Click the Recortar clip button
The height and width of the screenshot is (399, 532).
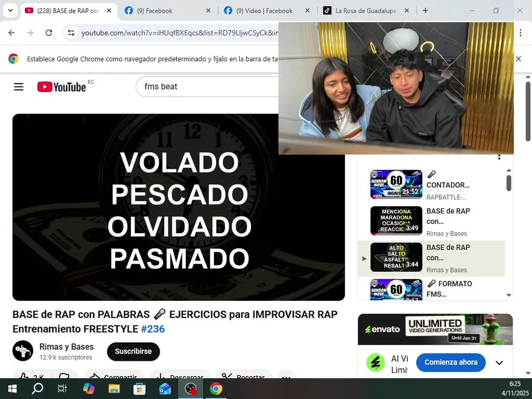(244, 375)
